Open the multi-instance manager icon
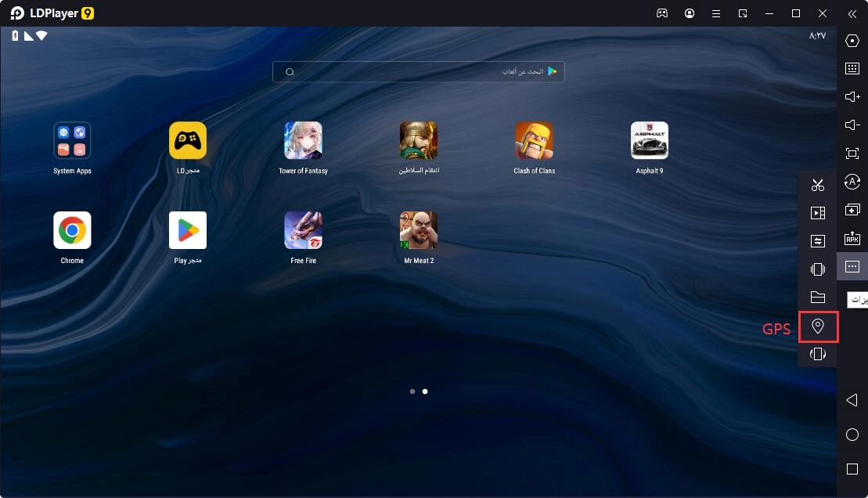Screen dimensions: 868x498 tap(852, 210)
